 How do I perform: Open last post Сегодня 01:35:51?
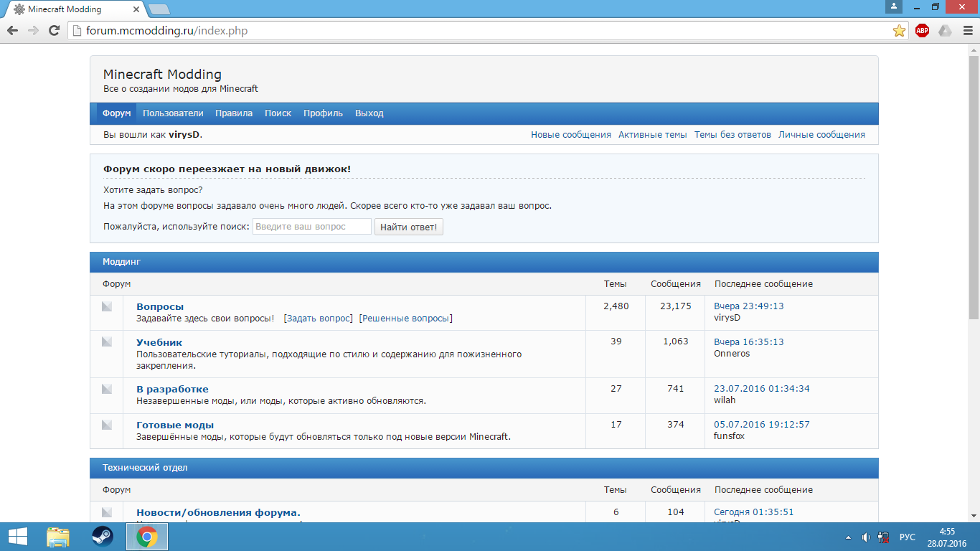tap(754, 512)
